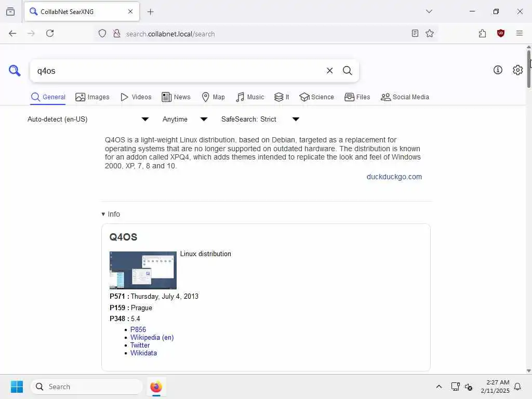The image size is (532, 399).
Task: Open a new browser tab
Action: pos(151,12)
